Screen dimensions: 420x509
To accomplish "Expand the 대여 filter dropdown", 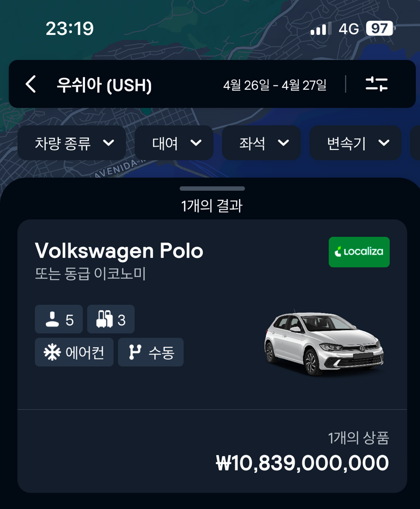I will coord(174,143).
